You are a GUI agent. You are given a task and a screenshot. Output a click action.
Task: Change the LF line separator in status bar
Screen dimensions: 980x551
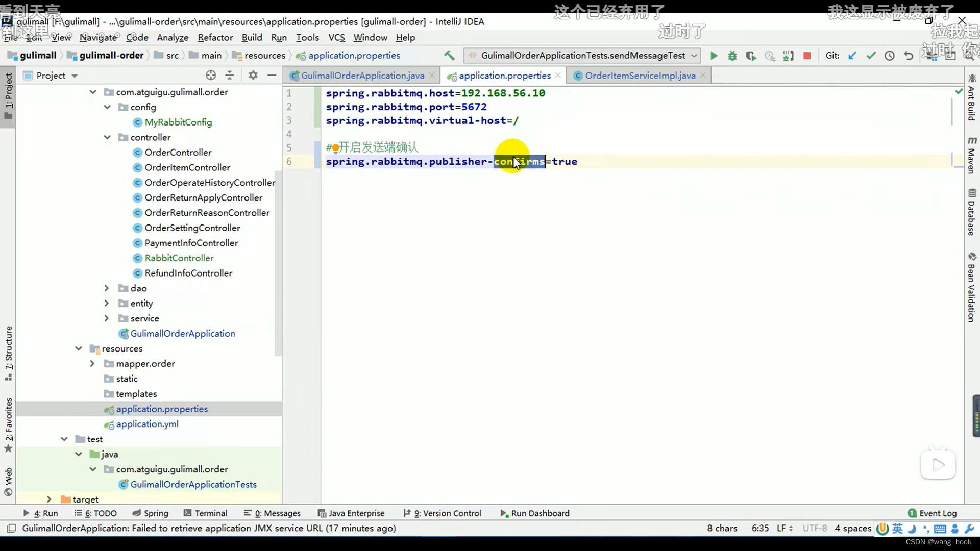785,528
